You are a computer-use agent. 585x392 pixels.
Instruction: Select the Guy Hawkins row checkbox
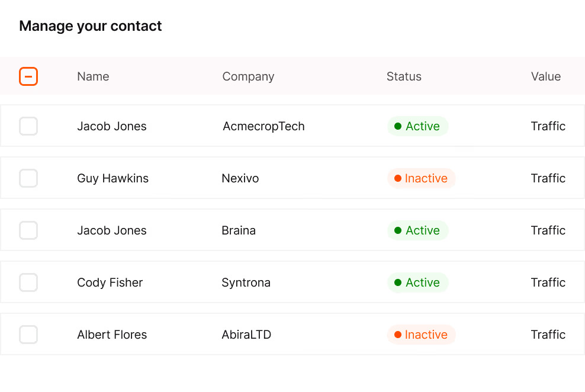click(28, 178)
